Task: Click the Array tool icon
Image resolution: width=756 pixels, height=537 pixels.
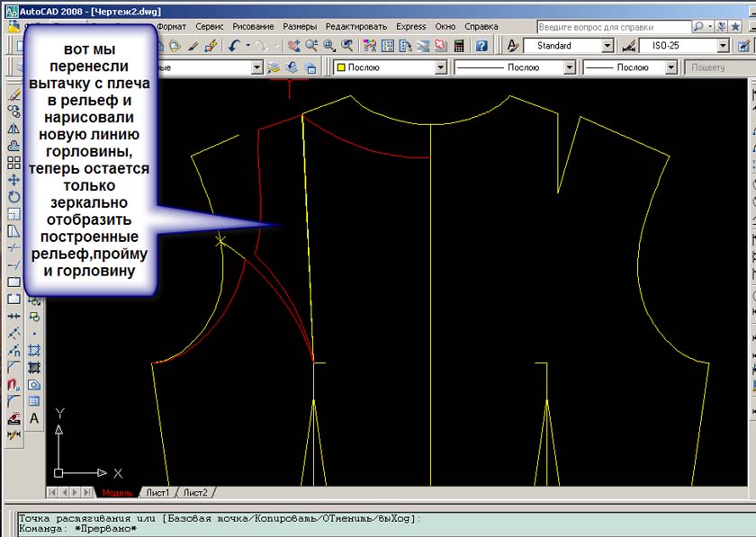Action: pyautogui.click(x=13, y=163)
